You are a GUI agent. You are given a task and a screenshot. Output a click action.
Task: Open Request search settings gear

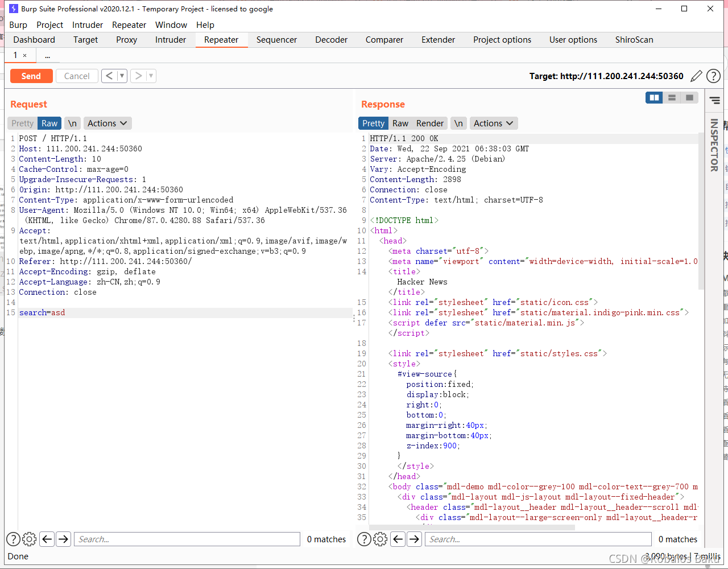point(30,539)
